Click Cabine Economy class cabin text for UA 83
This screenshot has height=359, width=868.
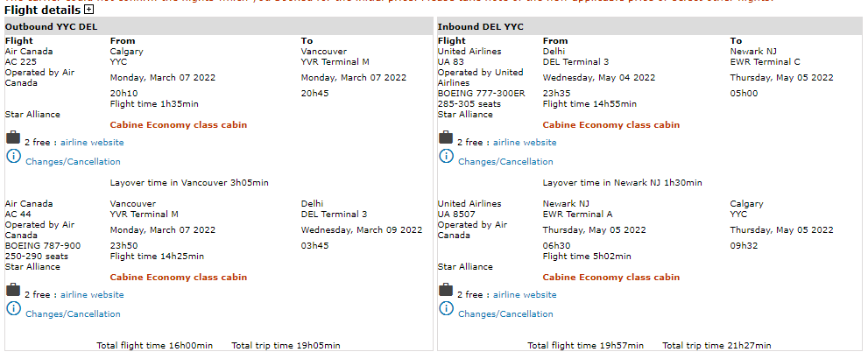[610, 125]
